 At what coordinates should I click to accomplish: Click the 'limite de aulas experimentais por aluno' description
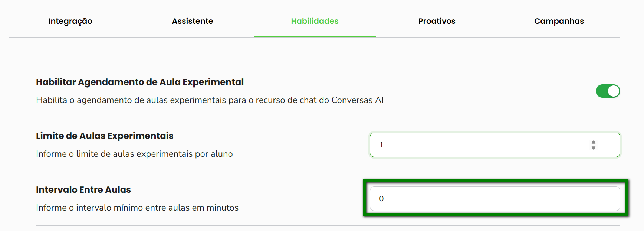(134, 154)
